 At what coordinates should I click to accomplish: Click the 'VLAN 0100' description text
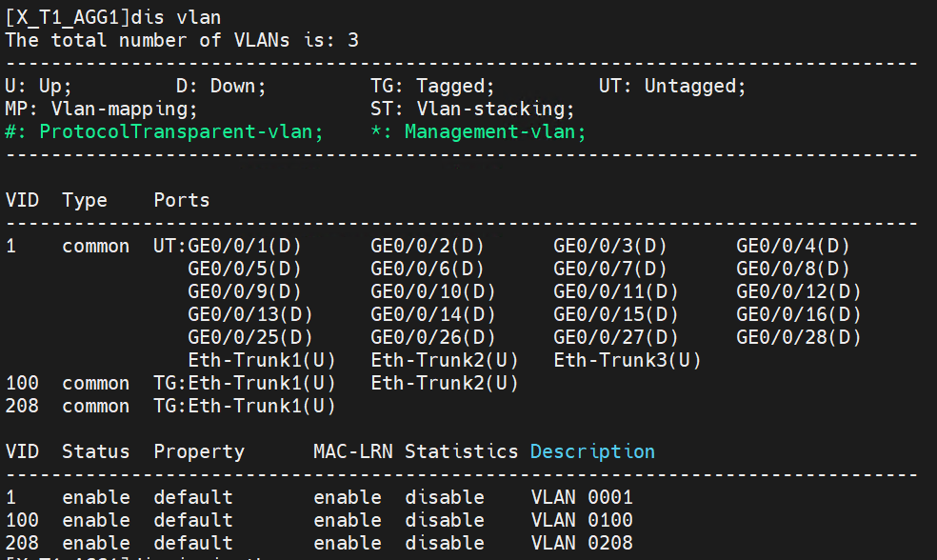[581, 520]
